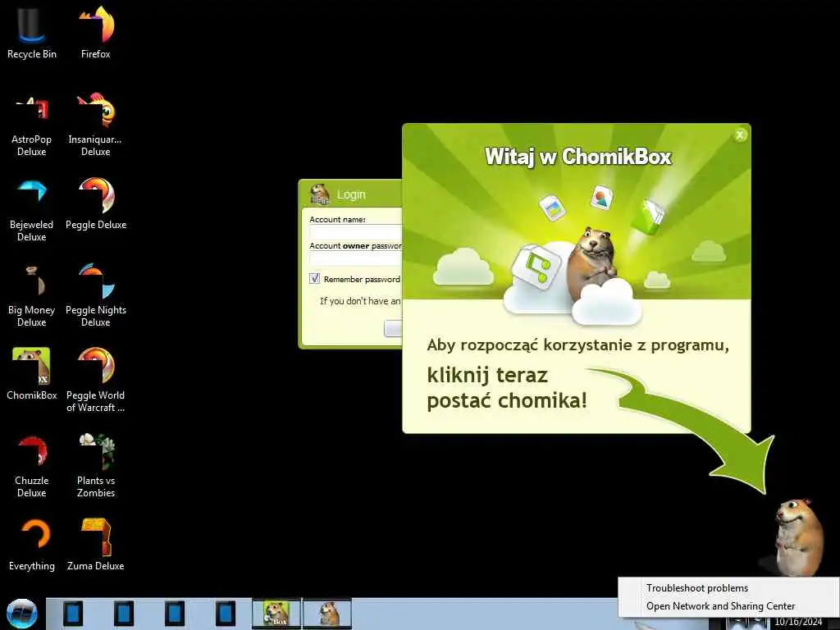Click the 'Witaj w ChomikBox' heading
Image resolution: width=840 pixels, height=630 pixels.
tap(578, 157)
